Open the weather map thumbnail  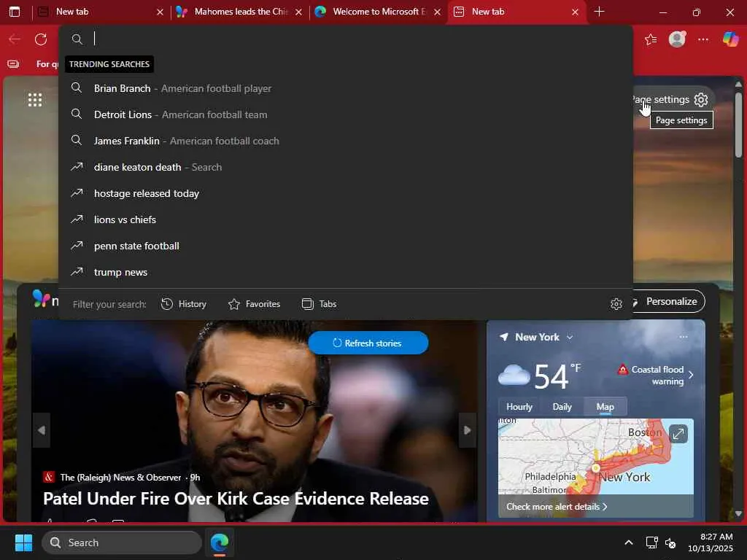click(595, 468)
